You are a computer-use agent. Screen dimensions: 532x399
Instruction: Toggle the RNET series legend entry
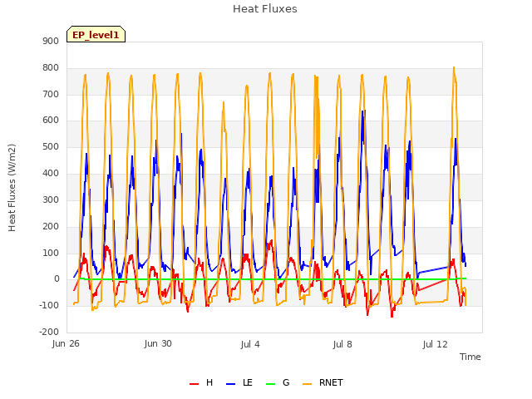[x=323, y=382]
